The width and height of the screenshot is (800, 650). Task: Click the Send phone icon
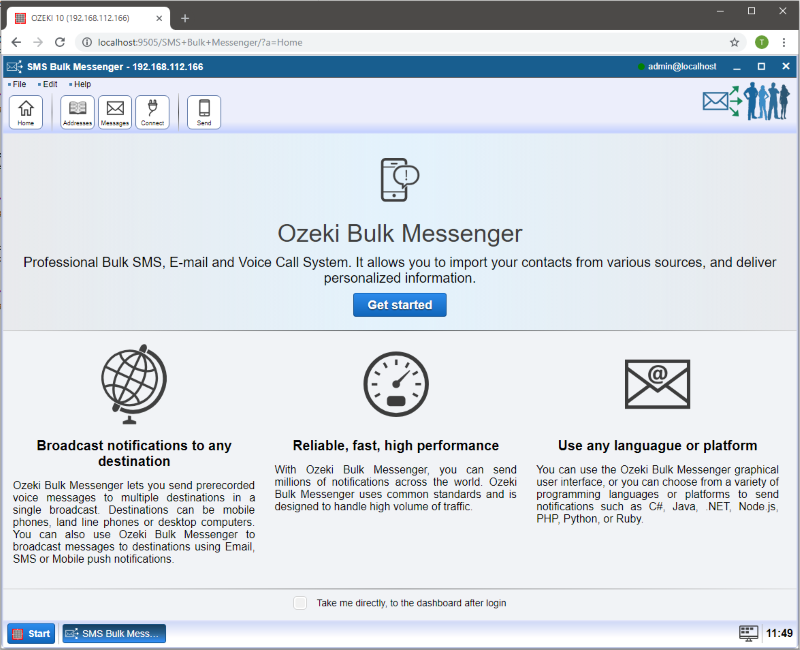coord(204,112)
